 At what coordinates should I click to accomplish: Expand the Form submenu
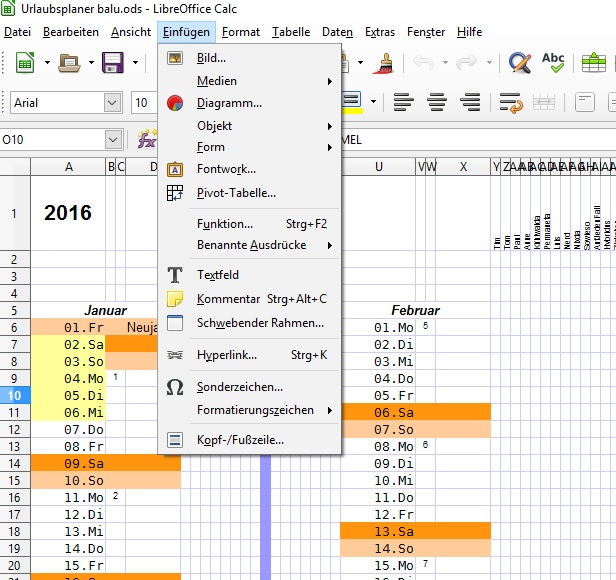[249, 147]
